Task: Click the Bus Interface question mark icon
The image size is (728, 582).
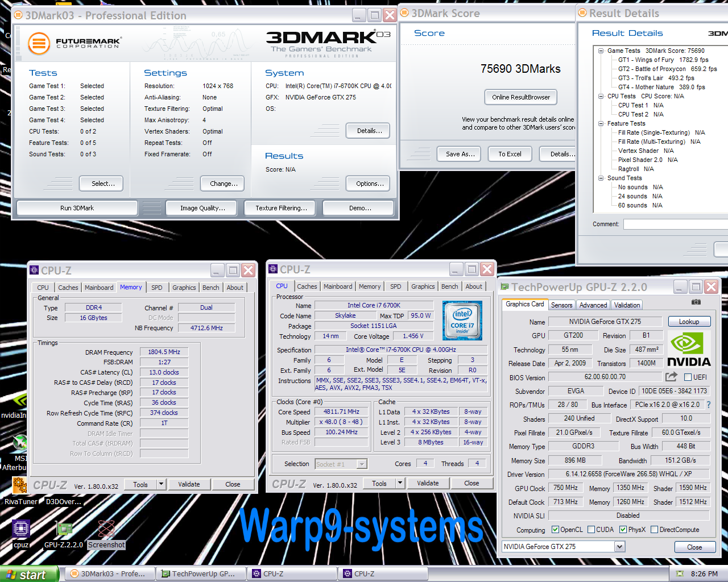Action: coord(709,405)
